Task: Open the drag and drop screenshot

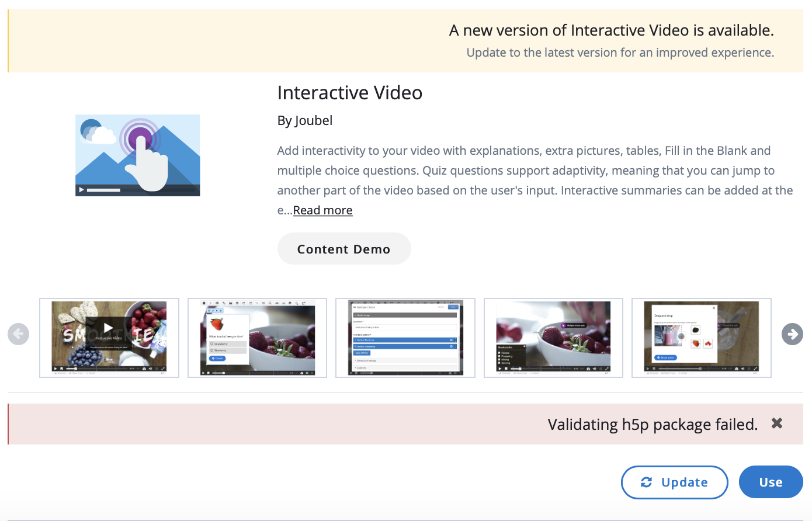Action: (702, 338)
